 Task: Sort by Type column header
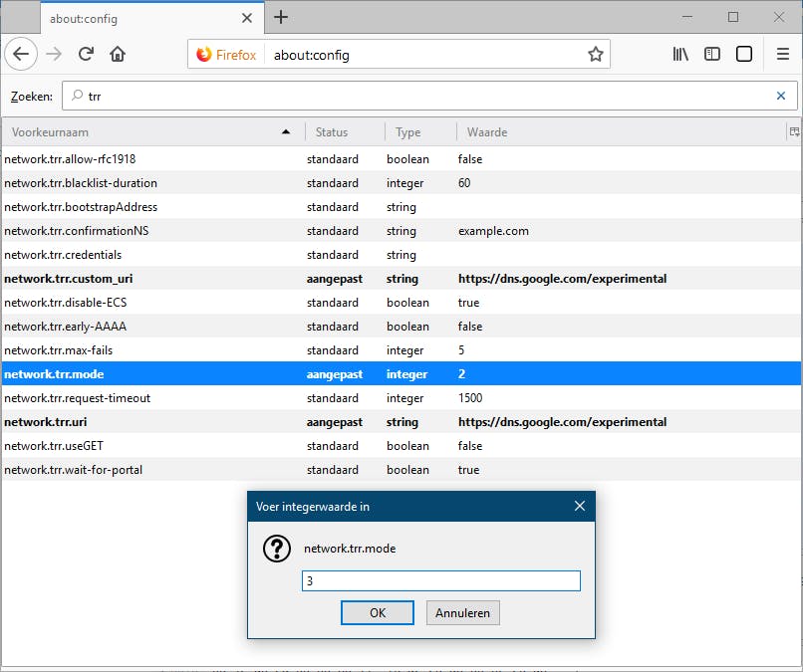click(419, 132)
